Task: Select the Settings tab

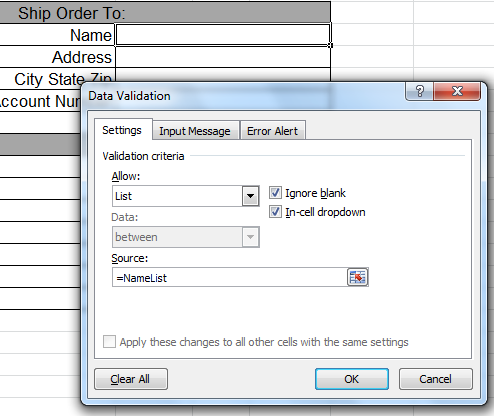Action: (x=122, y=130)
